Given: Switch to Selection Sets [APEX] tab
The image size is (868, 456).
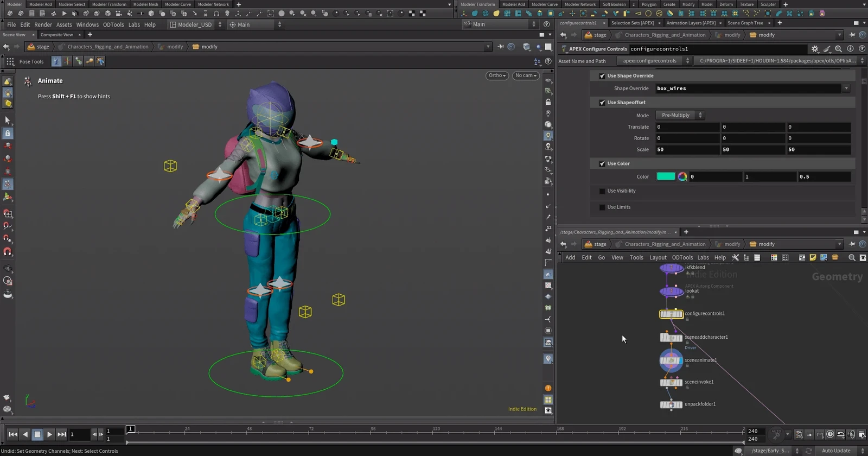Looking at the screenshot, I should tap(633, 23).
